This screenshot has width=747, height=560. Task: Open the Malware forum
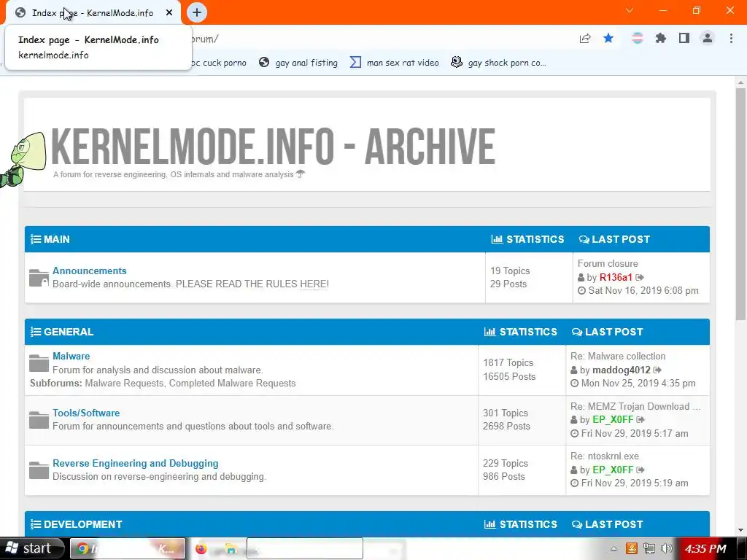point(71,356)
